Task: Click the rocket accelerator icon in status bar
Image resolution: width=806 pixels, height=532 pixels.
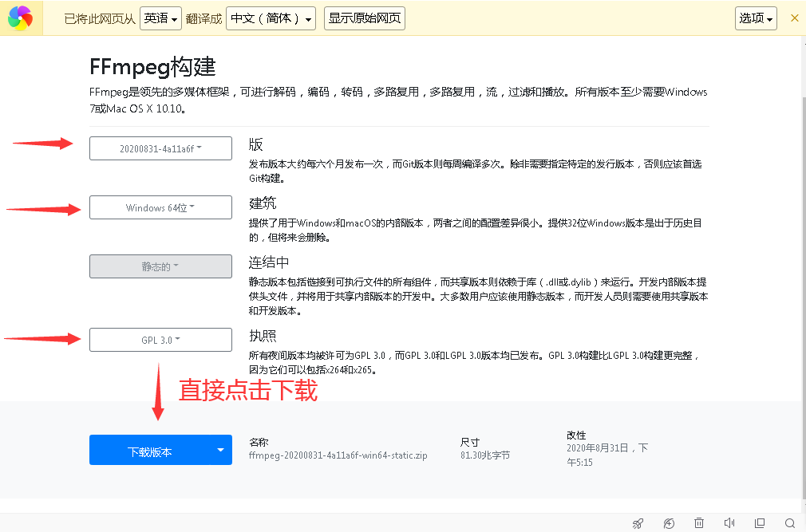Action: click(x=638, y=523)
